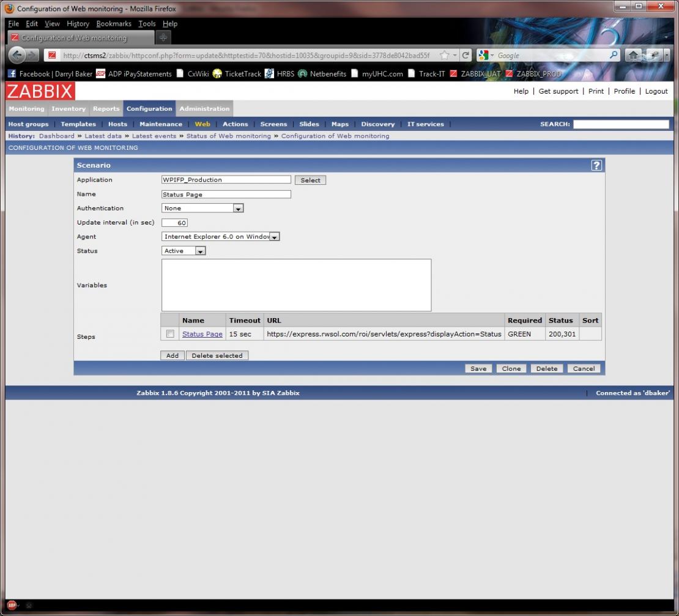Image resolution: width=679 pixels, height=616 pixels.
Task: Open the Tools menu
Action: (x=147, y=23)
